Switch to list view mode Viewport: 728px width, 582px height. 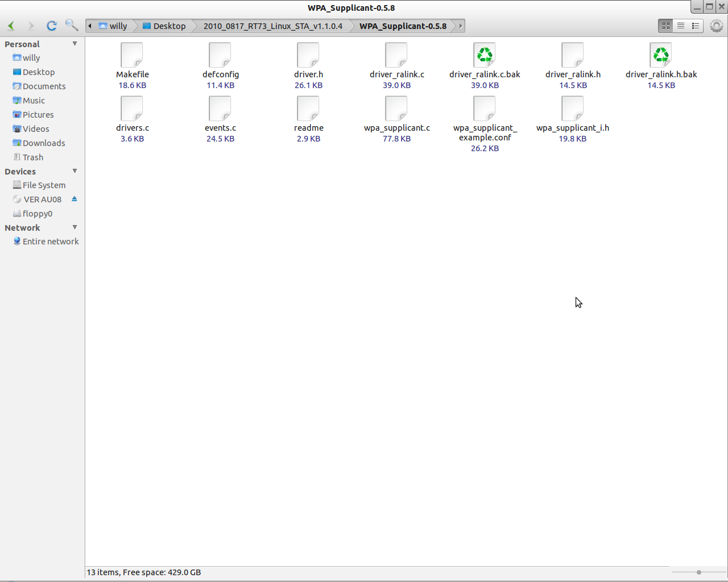(681, 26)
